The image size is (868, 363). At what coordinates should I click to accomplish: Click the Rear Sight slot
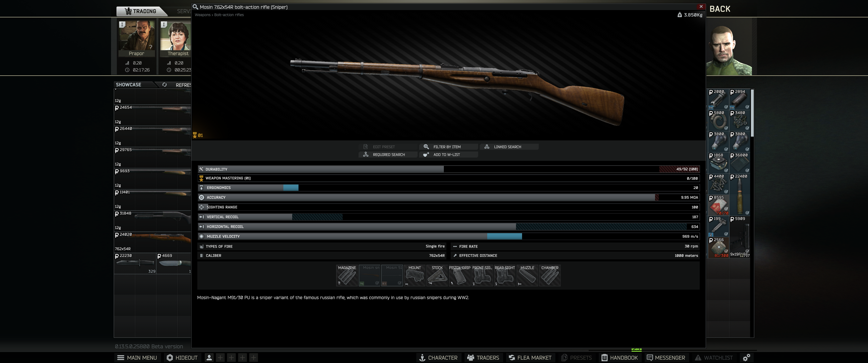[x=504, y=276]
